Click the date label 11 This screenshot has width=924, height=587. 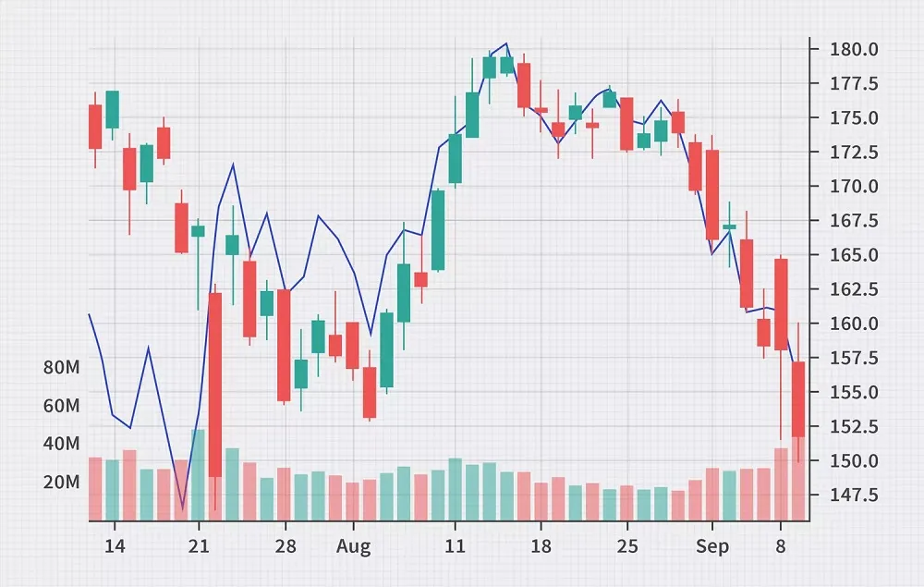[455, 547]
